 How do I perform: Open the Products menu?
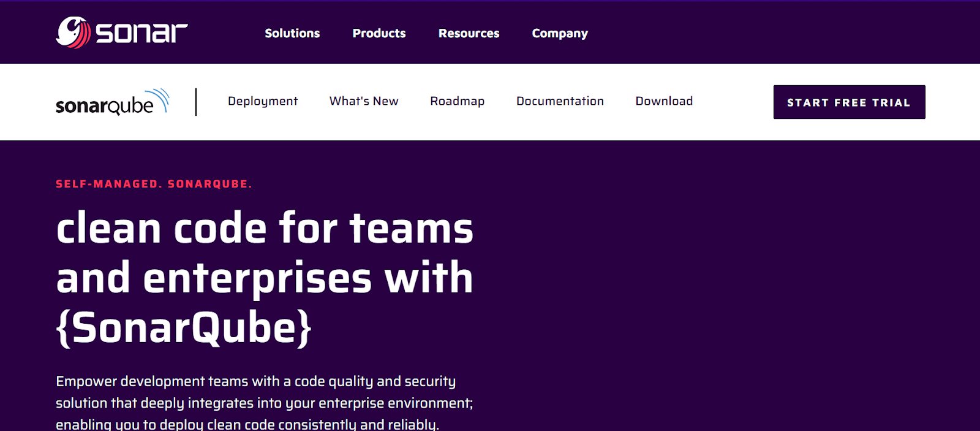click(x=379, y=33)
